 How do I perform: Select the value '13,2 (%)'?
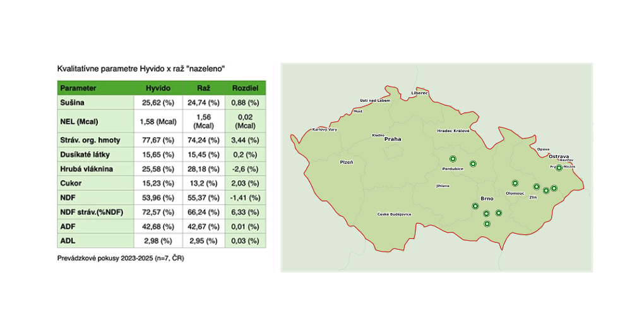tap(204, 183)
